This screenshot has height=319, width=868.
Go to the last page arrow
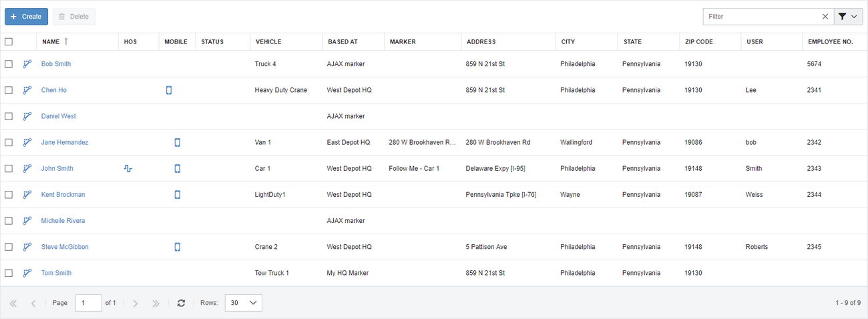tap(156, 303)
